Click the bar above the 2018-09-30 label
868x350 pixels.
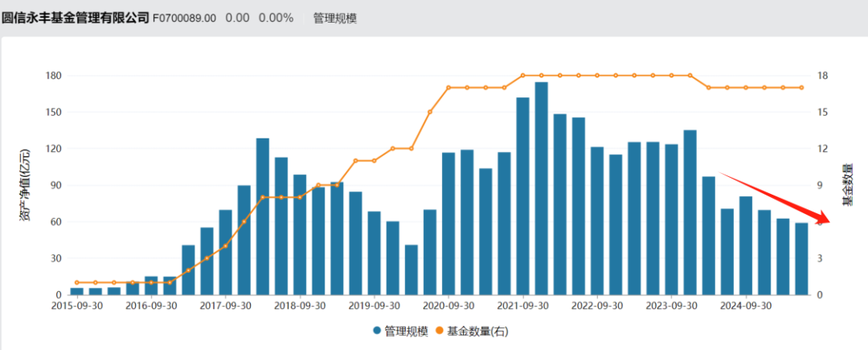pos(300,234)
